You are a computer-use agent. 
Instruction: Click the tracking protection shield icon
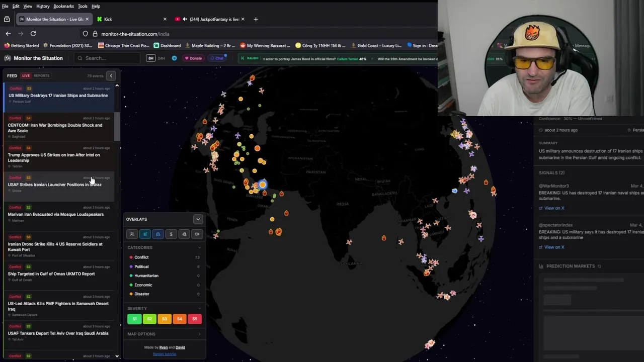[x=86, y=34]
